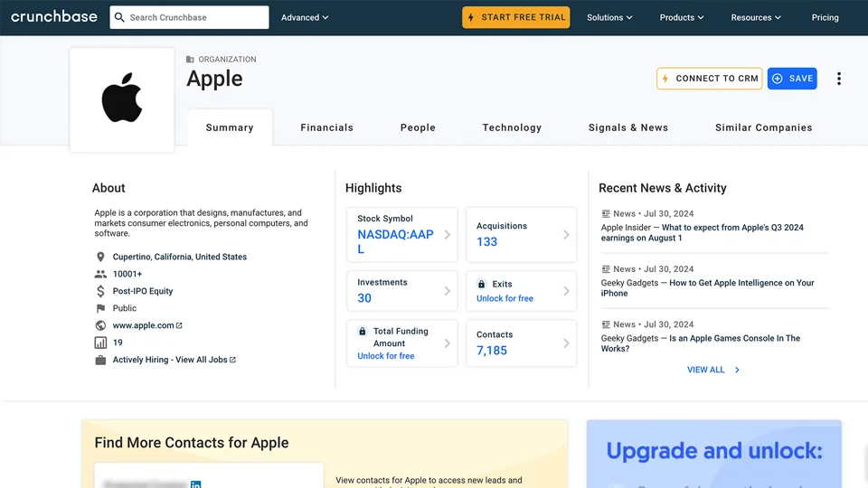This screenshot has height=488, width=868.
Task: Open the Solutions menu
Action: coord(609,17)
